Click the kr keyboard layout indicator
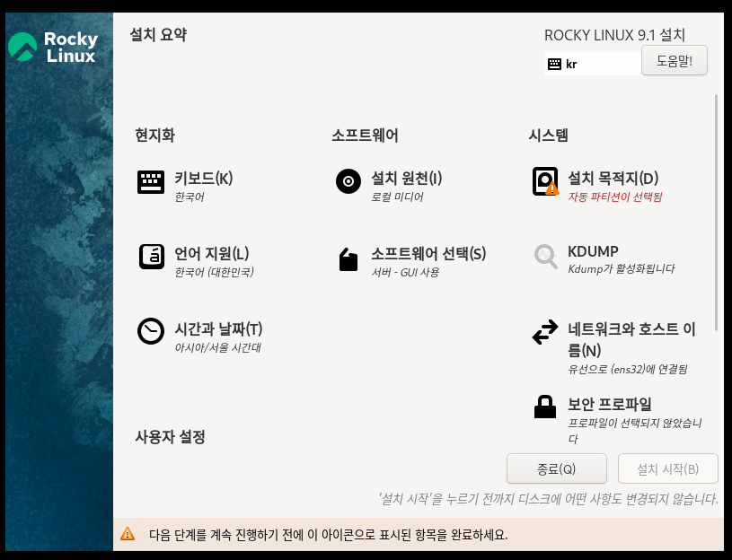The height and width of the screenshot is (560, 732). [x=593, y=64]
